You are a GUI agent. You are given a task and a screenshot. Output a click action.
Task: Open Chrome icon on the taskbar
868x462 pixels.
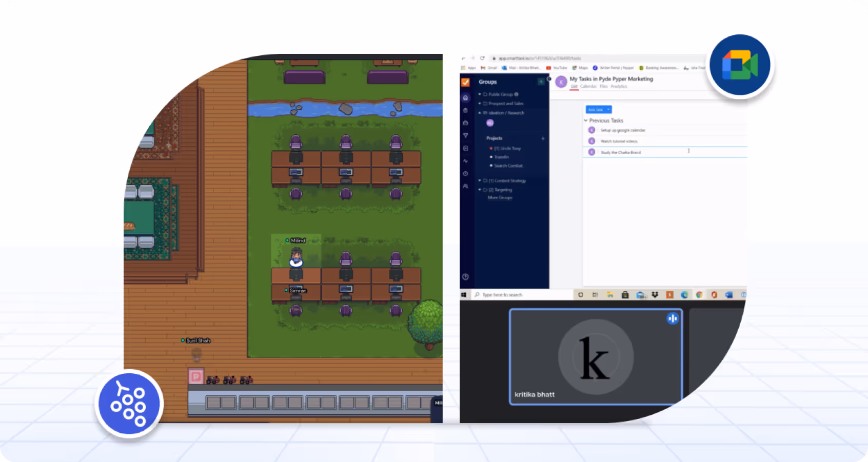pos(699,295)
